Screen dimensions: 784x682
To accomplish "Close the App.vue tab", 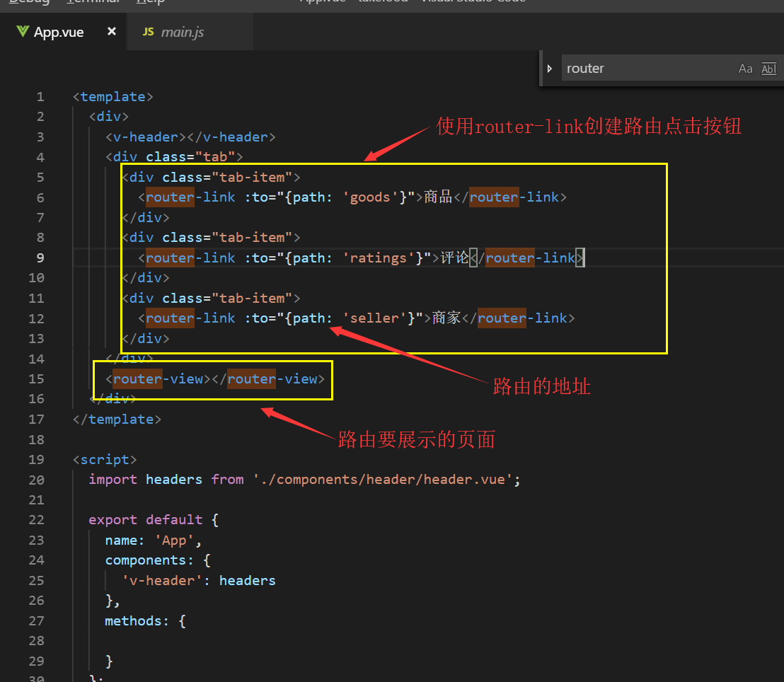I will pyautogui.click(x=111, y=31).
